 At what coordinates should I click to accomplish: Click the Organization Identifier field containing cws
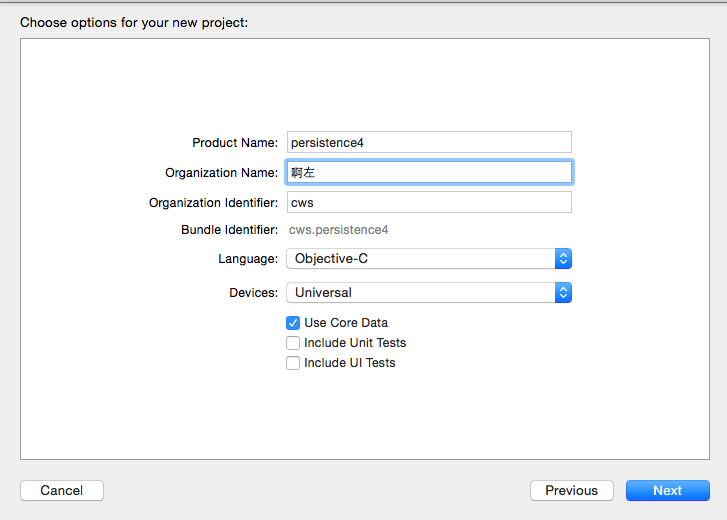pos(429,202)
